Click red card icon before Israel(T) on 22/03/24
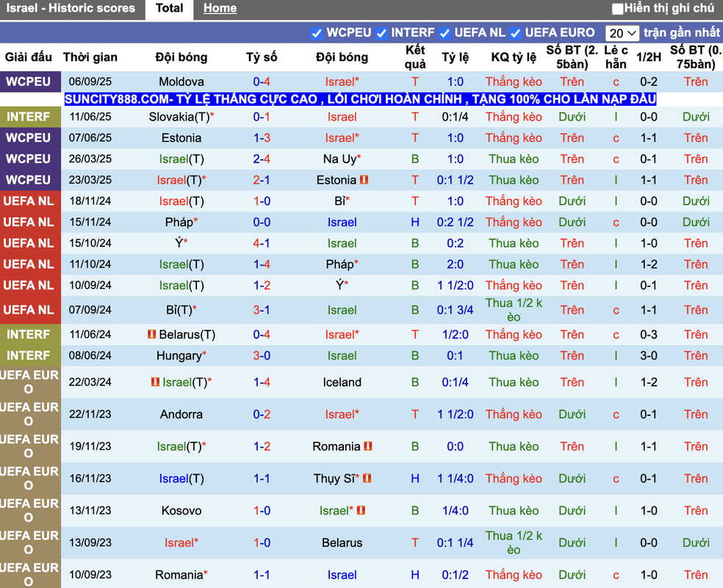 [155, 382]
